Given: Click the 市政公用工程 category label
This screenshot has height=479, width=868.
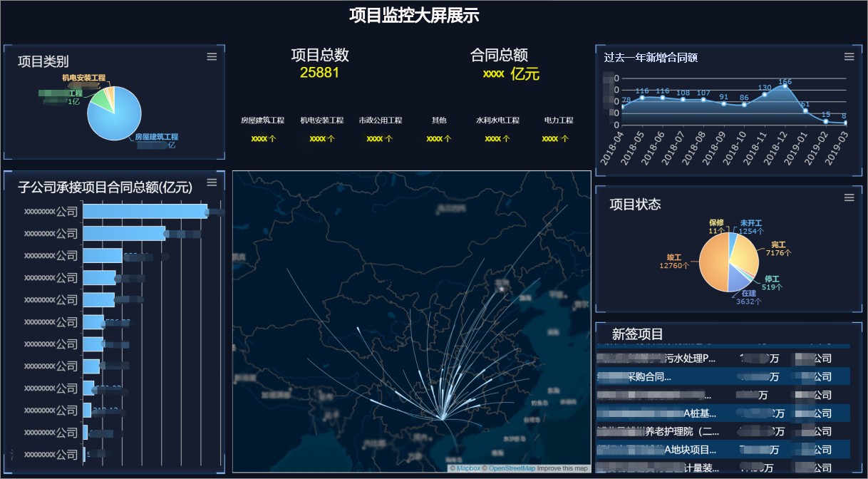Looking at the screenshot, I should [x=380, y=120].
